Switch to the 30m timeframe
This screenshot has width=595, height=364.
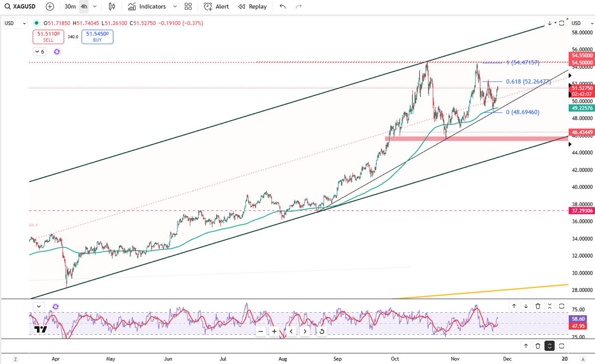(70, 6)
